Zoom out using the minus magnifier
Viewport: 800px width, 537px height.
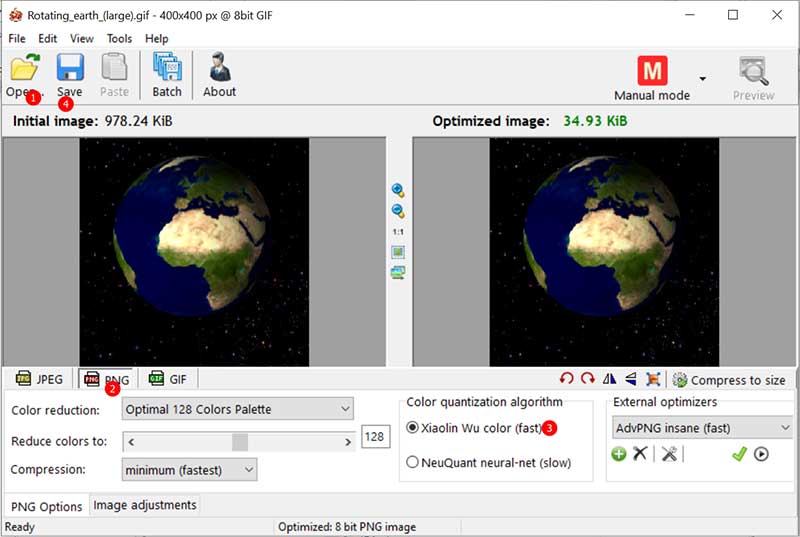coord(398,211)
